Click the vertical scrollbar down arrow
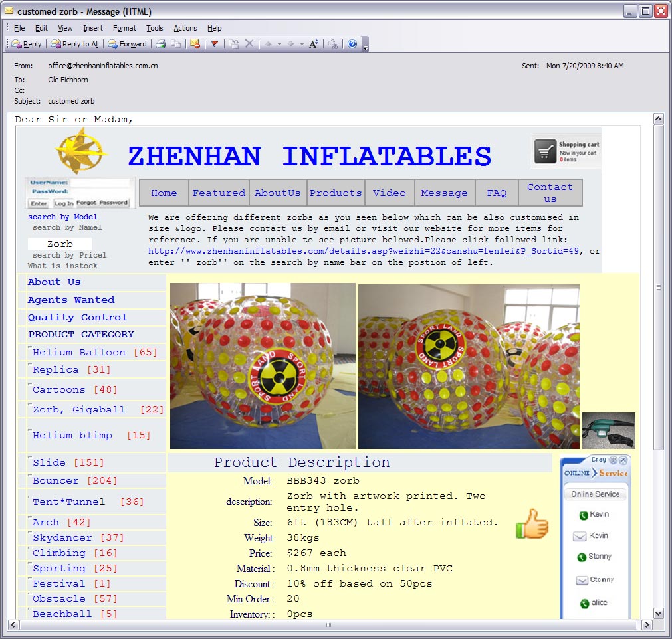The width and height of the screenshot is (672, 639). pos(659,613)
